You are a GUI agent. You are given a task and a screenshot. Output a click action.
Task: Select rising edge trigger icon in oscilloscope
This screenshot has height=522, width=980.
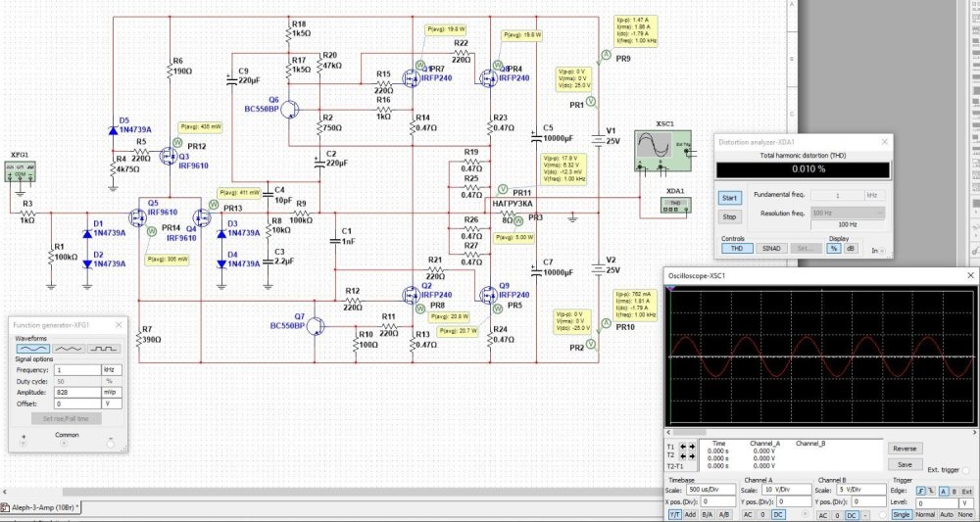tap(921, 492)
